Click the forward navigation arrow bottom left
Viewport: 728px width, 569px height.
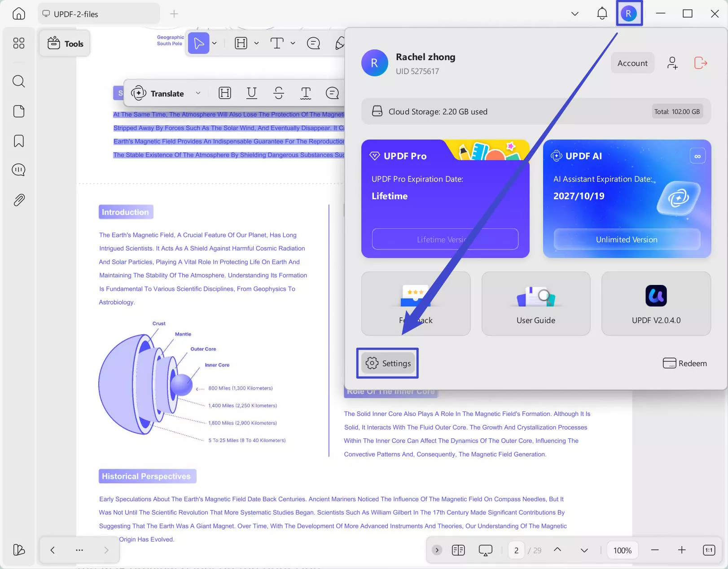click(x=106, y=550)
